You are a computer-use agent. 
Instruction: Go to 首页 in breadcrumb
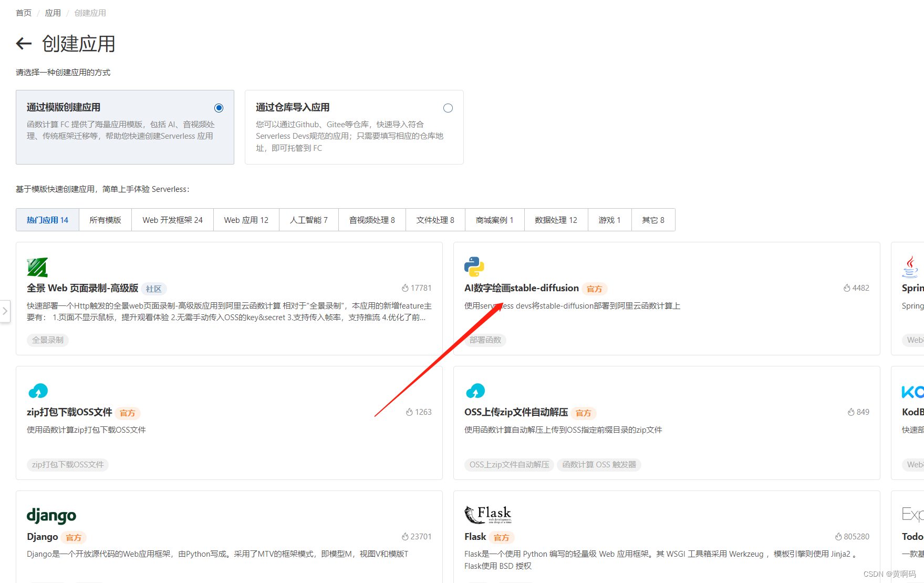(x=24, y=13)
